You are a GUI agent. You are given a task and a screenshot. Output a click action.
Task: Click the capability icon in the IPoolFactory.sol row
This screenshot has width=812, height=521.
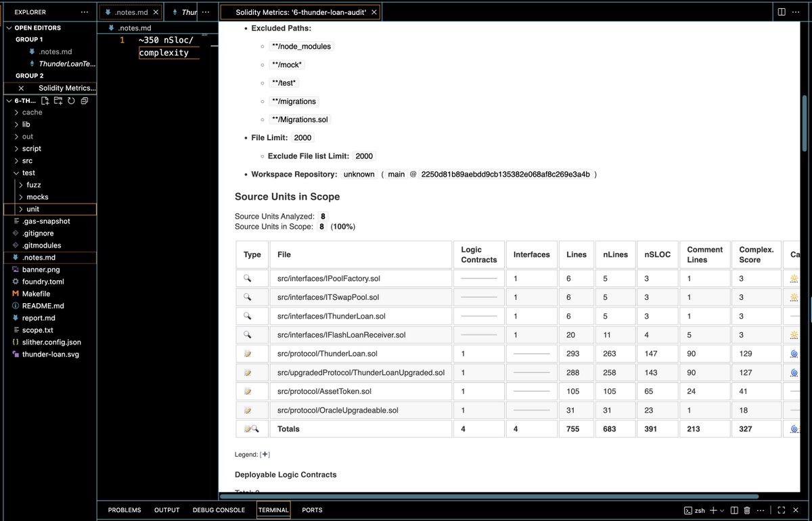[x=794, y=278]
